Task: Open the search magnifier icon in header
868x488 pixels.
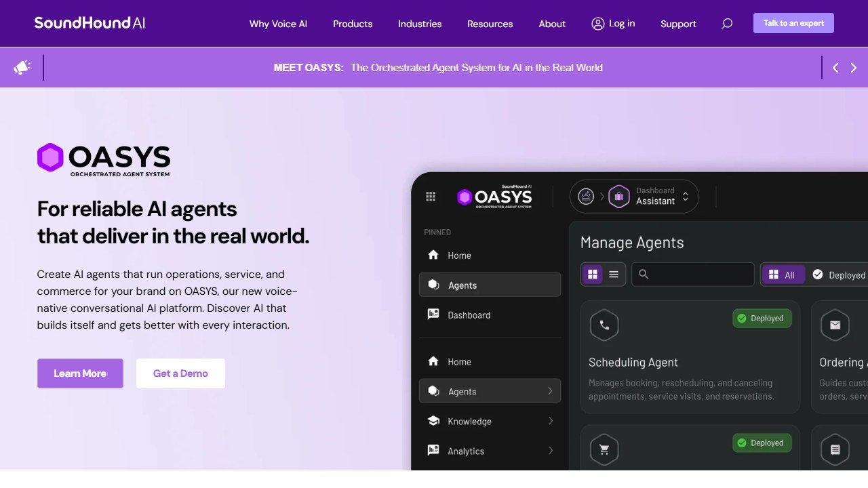Action: coord(727,24)
